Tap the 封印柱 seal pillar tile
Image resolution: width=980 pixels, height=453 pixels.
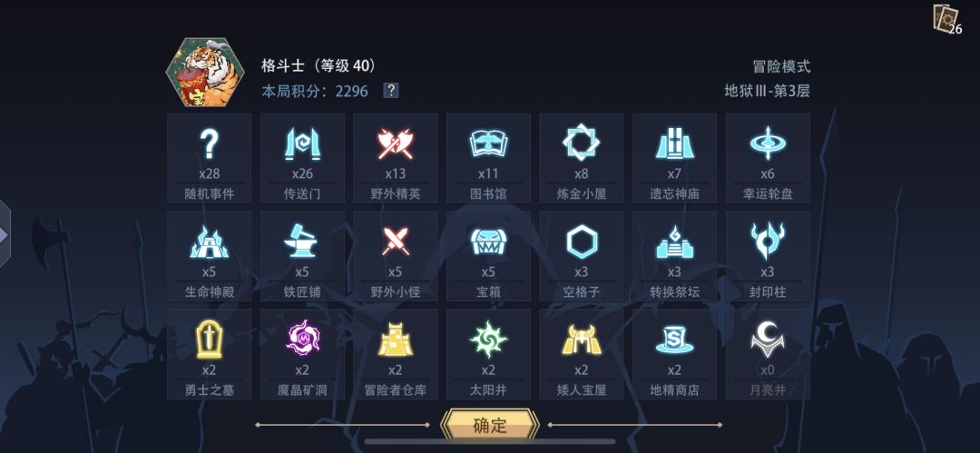point(768,257)
